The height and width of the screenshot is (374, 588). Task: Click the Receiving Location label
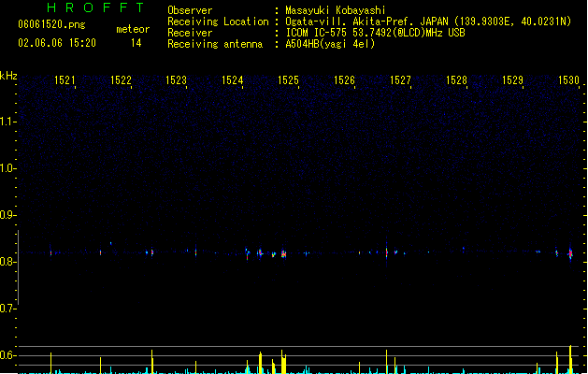[218, 22]
